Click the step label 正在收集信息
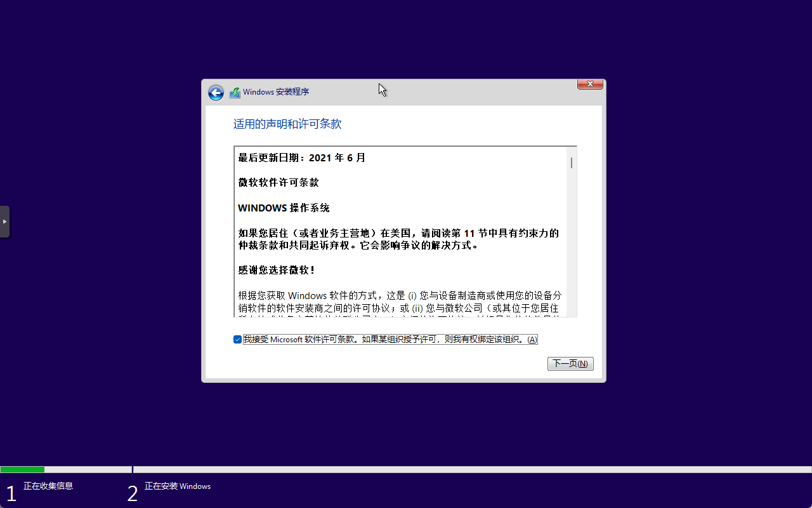This screenshot has width=812, height=508. click(x=48, y=486)
